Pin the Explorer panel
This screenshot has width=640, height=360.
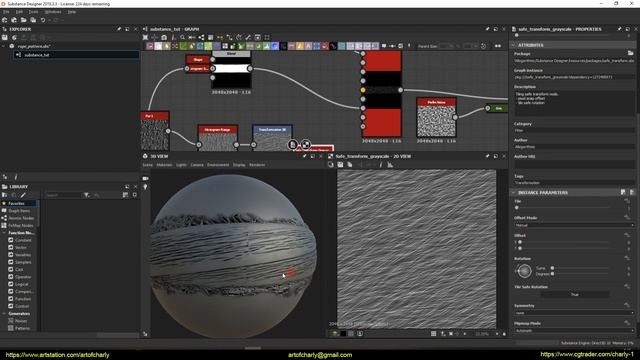click(119, 29)
